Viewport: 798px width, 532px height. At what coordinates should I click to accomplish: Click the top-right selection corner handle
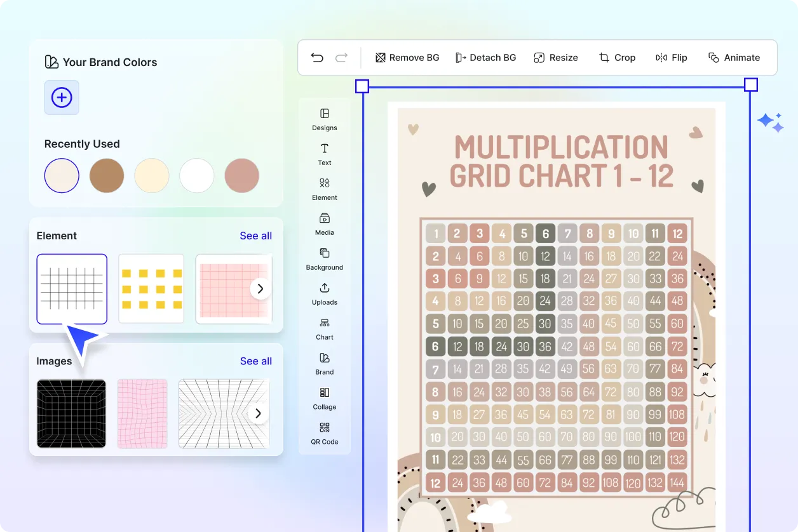(750, 85)
